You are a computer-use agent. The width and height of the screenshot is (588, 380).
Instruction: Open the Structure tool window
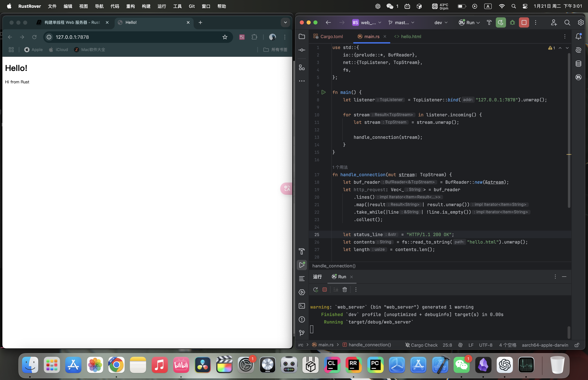[x=302, y=67]
